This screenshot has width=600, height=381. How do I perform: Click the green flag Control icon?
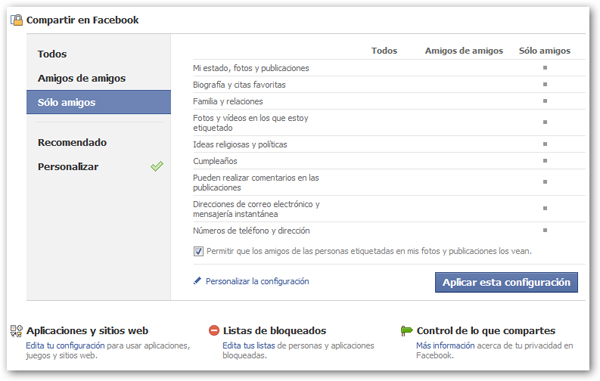click(x=406, y=331)
